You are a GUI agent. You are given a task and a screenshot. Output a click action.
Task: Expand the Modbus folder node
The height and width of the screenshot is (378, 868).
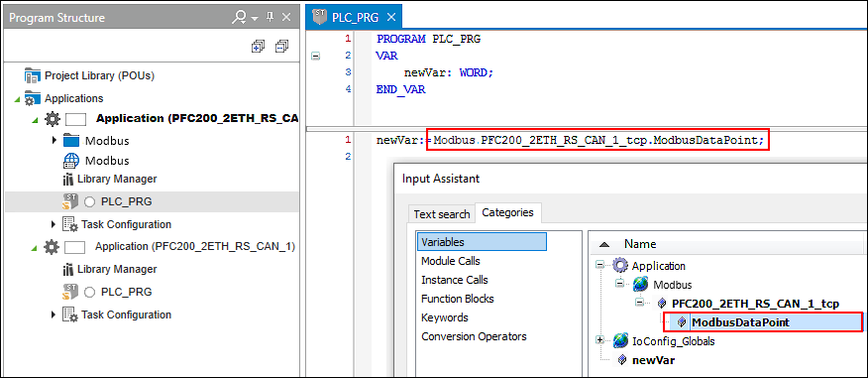[54, 140]
